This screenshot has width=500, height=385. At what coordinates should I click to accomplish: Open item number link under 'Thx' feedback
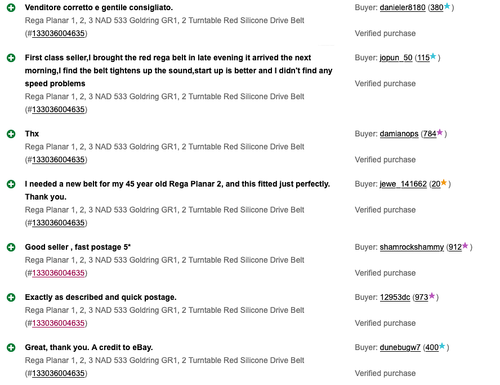[58, 160]
